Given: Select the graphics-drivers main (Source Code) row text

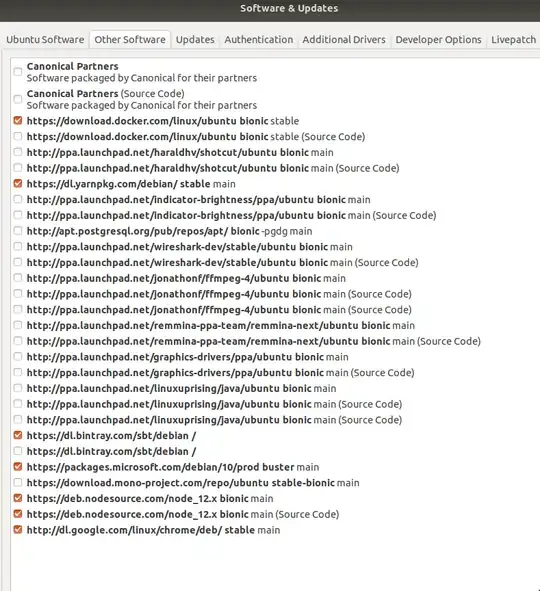Looking at the screenshot, I should click(220, 373).
